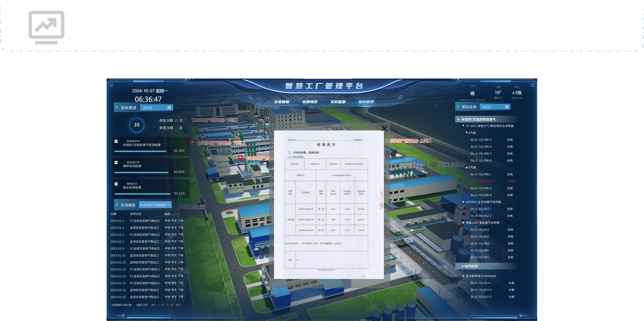The image size is (644, 321).
Task: Select failed item DLJC-YQ-096-2
Action: point(482,181)
